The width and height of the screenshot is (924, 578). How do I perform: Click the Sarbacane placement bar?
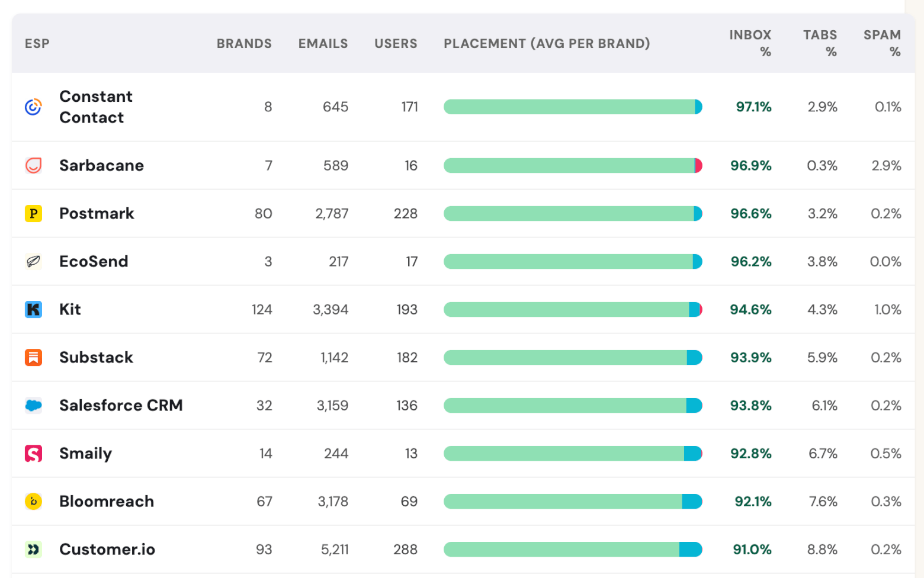tap(573, 165)
